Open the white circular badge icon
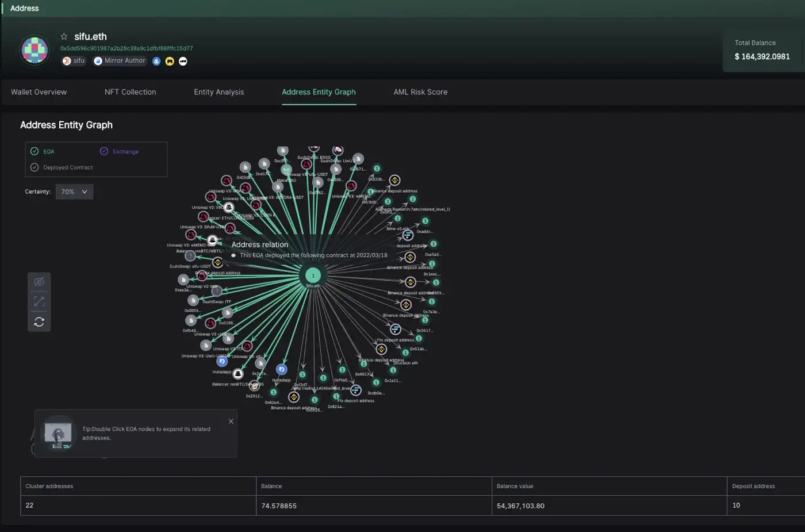This screenshot has width=805, height=532. pyautogui.click(x=183, y=61)
